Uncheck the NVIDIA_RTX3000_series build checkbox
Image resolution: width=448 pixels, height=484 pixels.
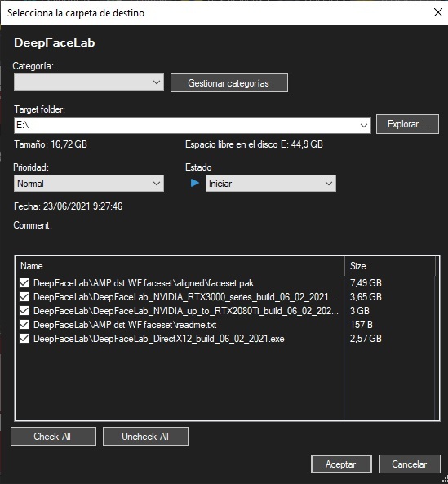pyautogui.click(x=24, y=296)
